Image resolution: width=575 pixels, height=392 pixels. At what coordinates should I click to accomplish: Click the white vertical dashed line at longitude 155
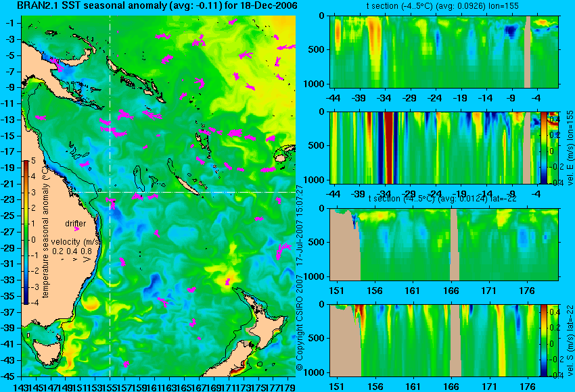[x=110, y=196]
